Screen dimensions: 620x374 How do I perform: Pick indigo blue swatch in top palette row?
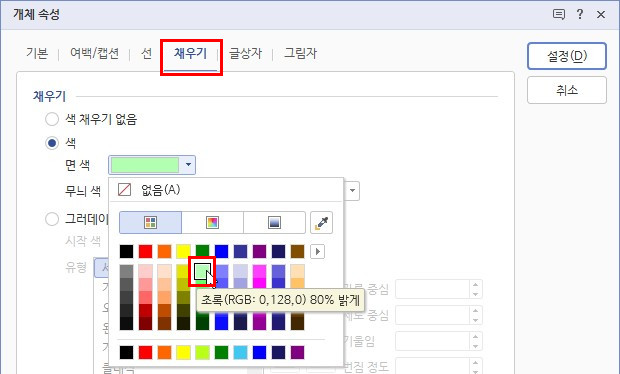(x=240, y=251)
